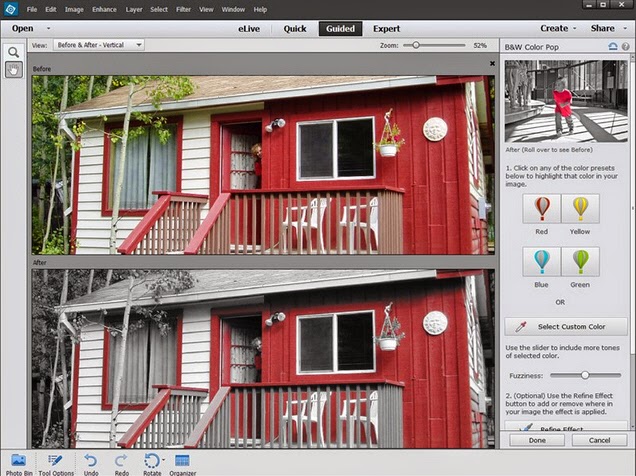Click the B&W Color Pop sample thumbnail
This screenshot has width=636, height=476.
coord(566,101)
